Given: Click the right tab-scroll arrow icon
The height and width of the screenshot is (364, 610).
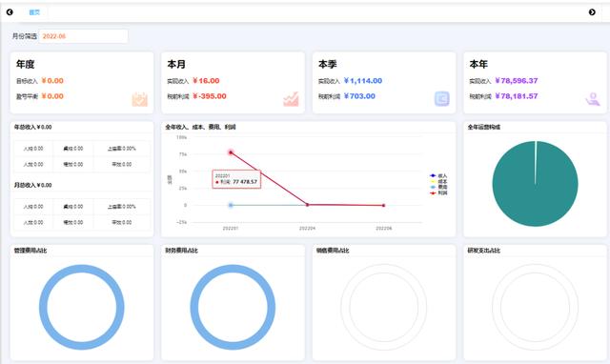Looking at the screenshot, I should coord(592,12).
